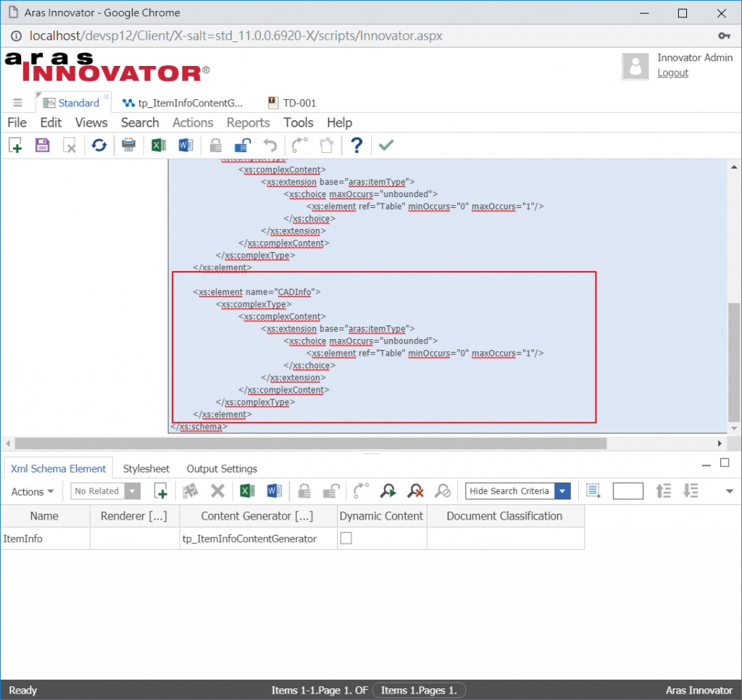Open the Views menu

click(x=91, y=122)
